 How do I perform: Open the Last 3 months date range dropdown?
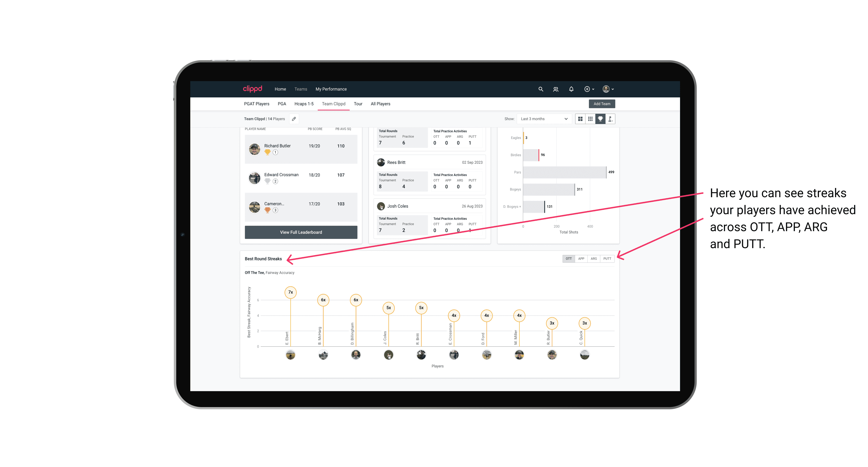(x=543, y=119)
